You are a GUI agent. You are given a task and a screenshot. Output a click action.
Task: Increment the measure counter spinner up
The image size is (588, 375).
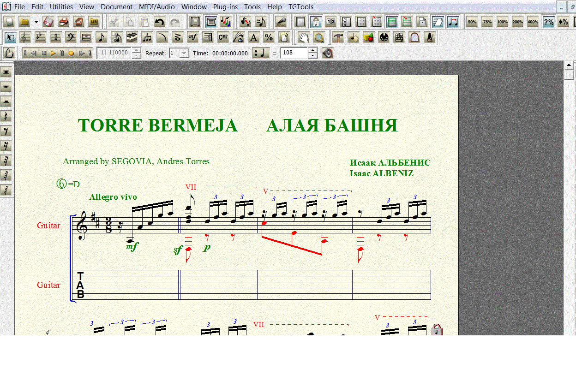(136, 50)
